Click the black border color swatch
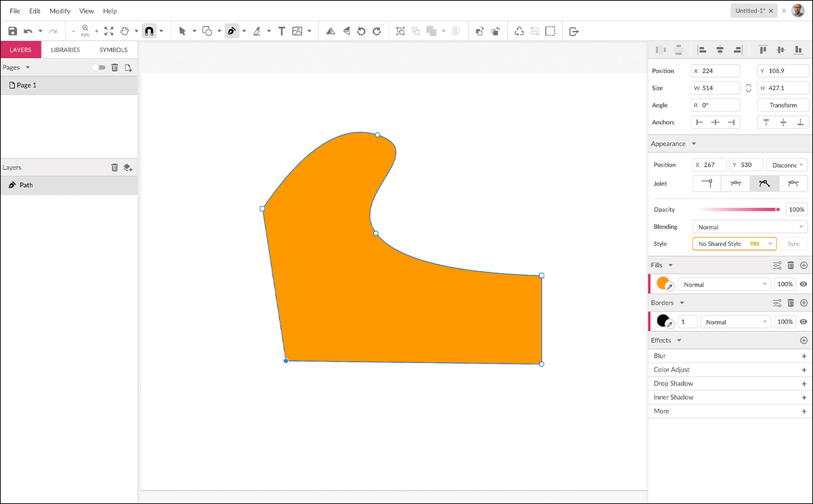 [x=663, y=321]
